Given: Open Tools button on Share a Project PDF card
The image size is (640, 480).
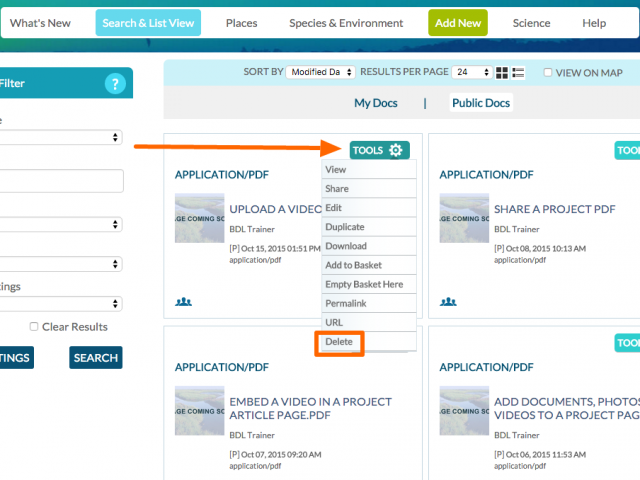Looking at the screenshot, I should (627, 150).
